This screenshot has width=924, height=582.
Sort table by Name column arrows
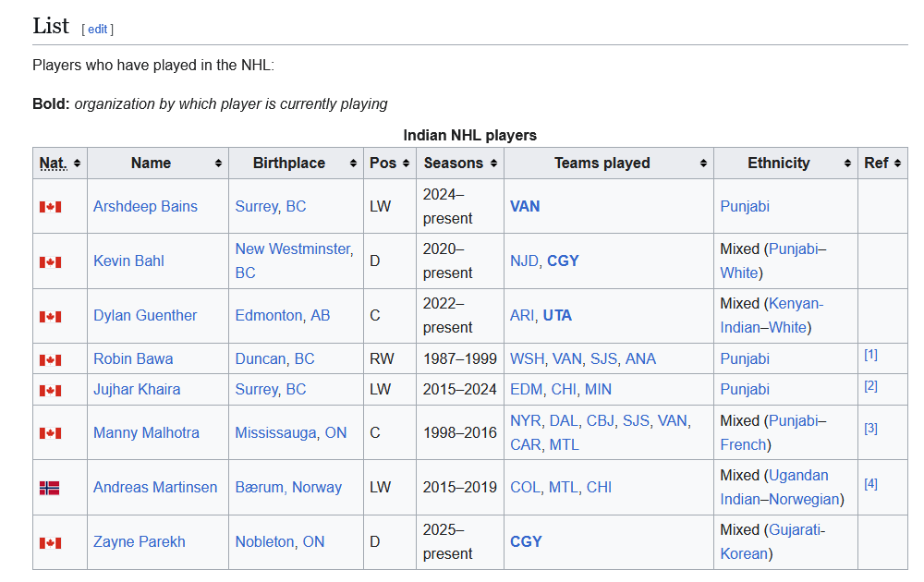coord(219,164)
